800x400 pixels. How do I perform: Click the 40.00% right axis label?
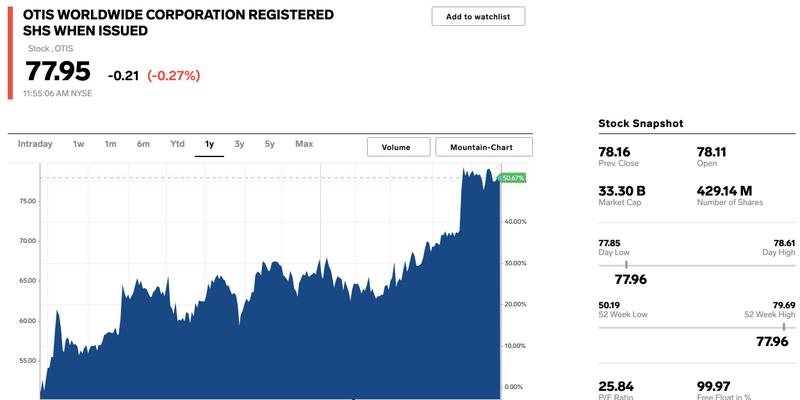(515, 221)
